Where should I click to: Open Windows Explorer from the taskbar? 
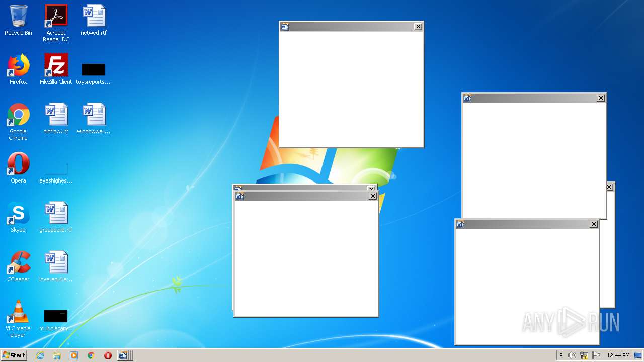coord(57,355)
